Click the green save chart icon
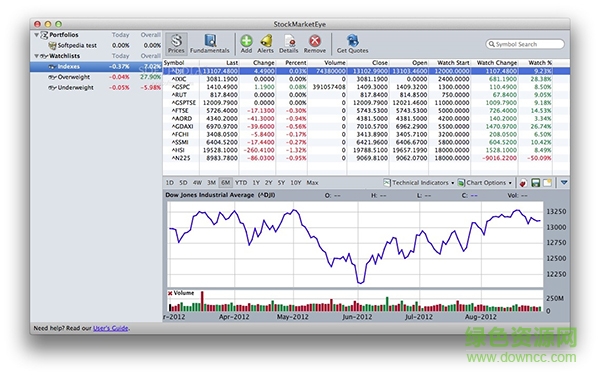Image resolution: width=600 pixels, height=376 pixels. pyautogui.click(x=535, y=183)
